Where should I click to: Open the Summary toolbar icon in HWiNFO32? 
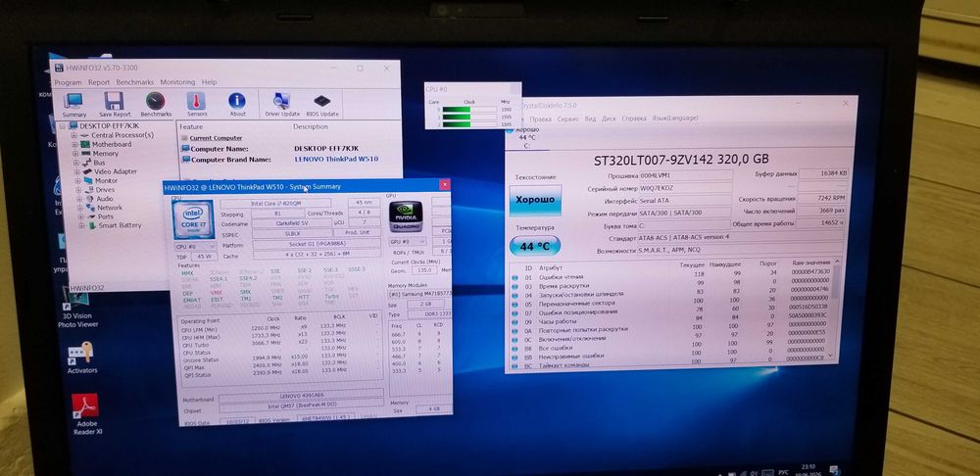(73, 105)
